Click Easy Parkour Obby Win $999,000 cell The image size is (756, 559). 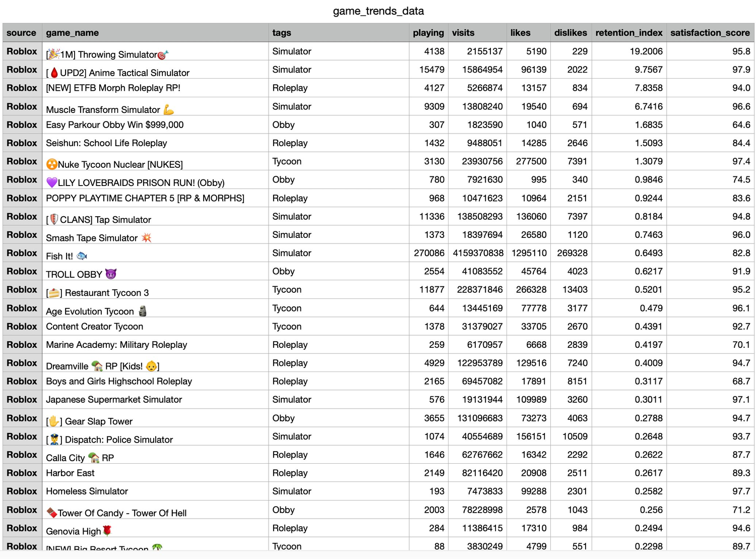155,125
